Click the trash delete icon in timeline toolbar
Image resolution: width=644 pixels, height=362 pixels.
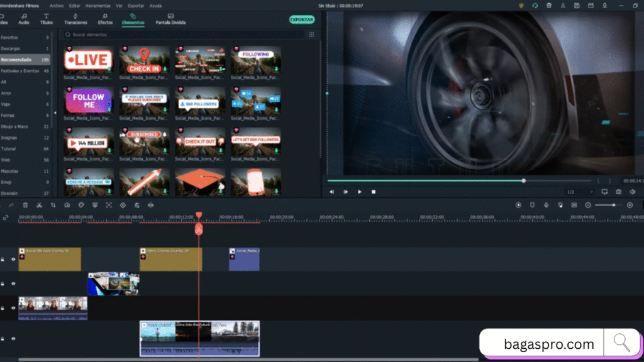coord(25,205)
